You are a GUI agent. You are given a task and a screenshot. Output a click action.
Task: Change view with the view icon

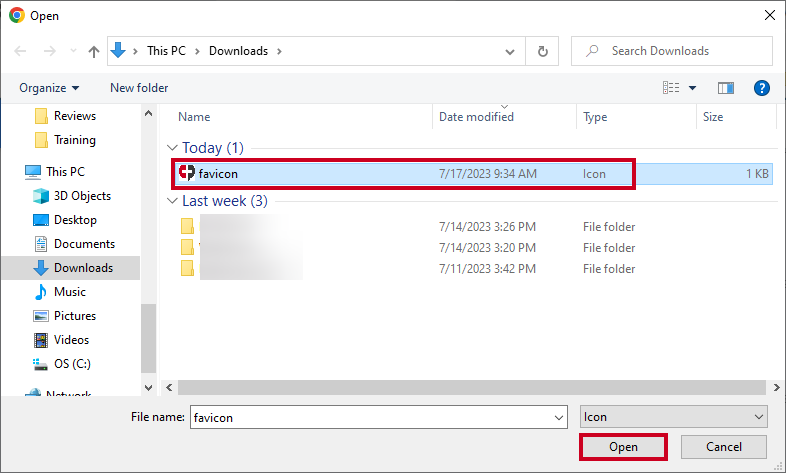pos(671,88)
